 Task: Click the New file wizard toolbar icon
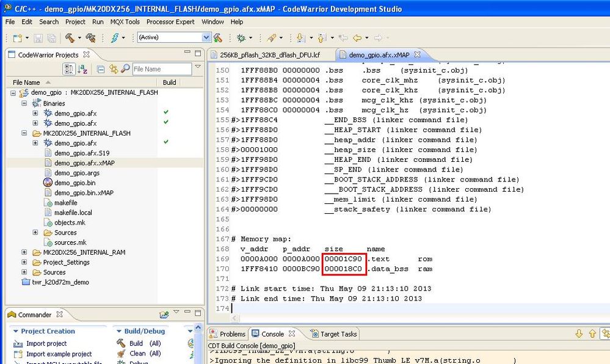pyautogui.click(x=18, y=38)
